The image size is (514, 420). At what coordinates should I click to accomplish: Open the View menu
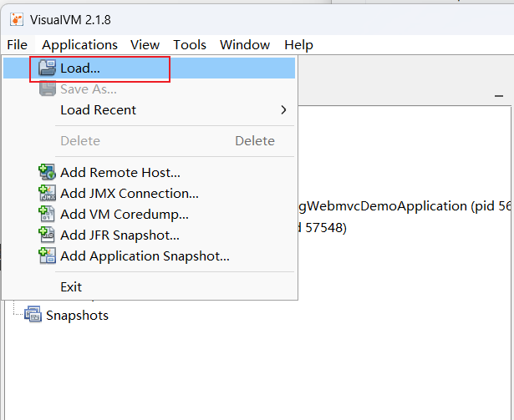145,45
